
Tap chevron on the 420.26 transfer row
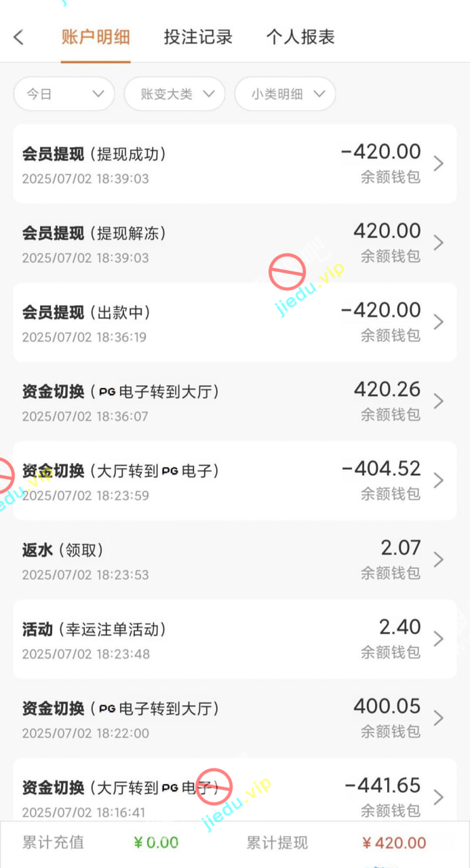click(x=439, y=401)
